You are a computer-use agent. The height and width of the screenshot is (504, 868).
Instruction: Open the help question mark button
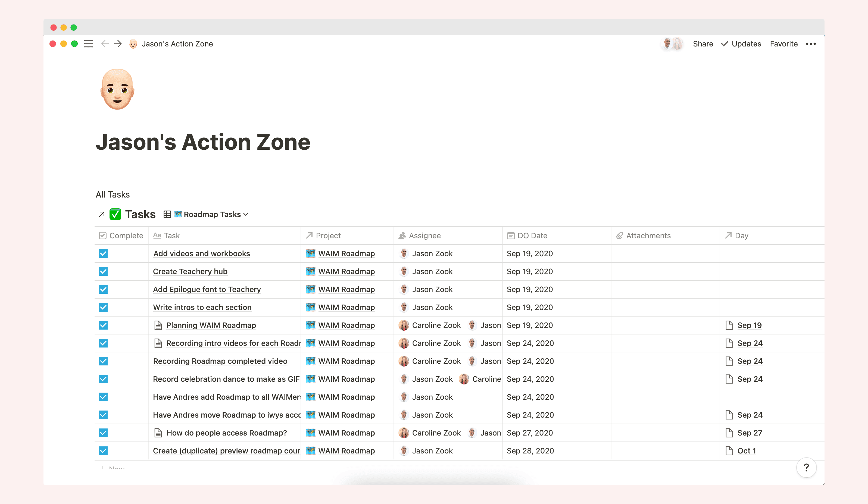click(x=806, y=468)
